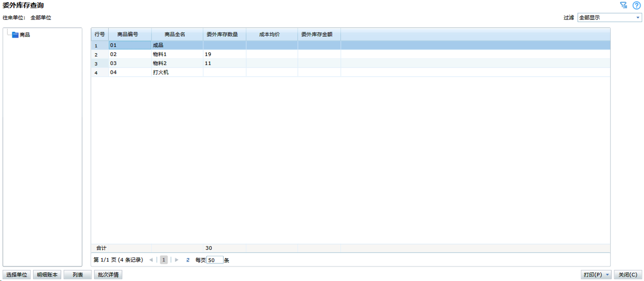Select the 打火机 product row
Viewport: 644px width, 281px height.
coord(161,72)
